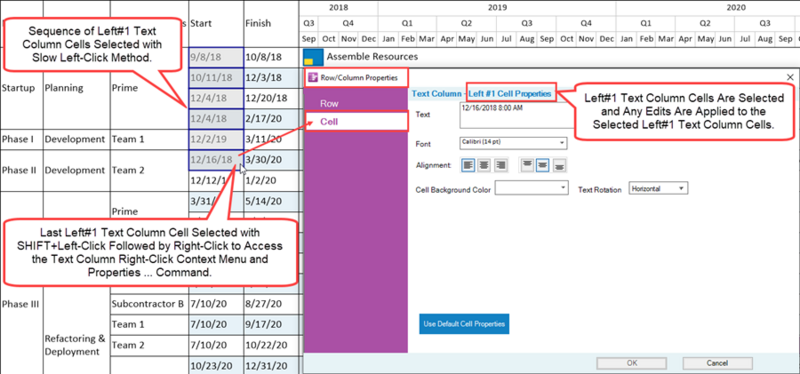Align cell text to the left
This screenshot has width=800, height=374.
(x=469, y=165)
